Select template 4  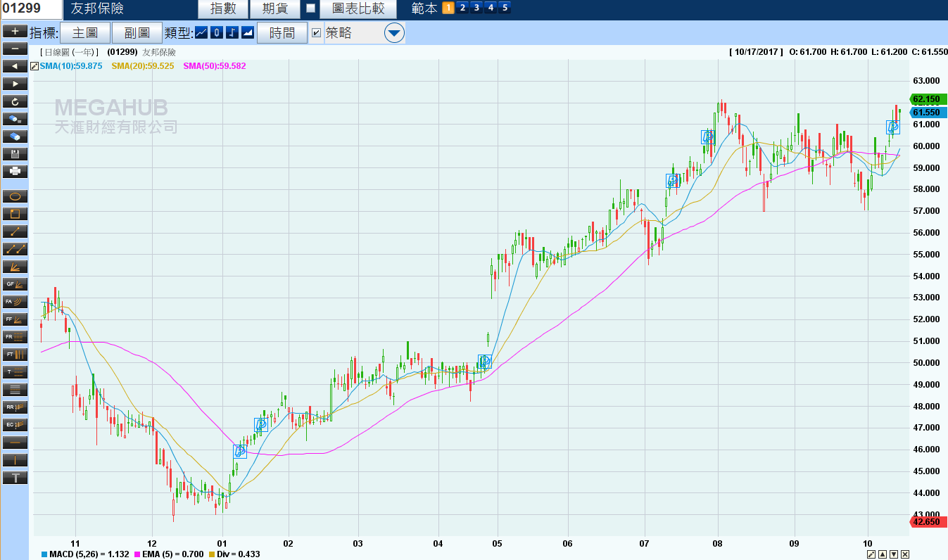pos(491,8)
